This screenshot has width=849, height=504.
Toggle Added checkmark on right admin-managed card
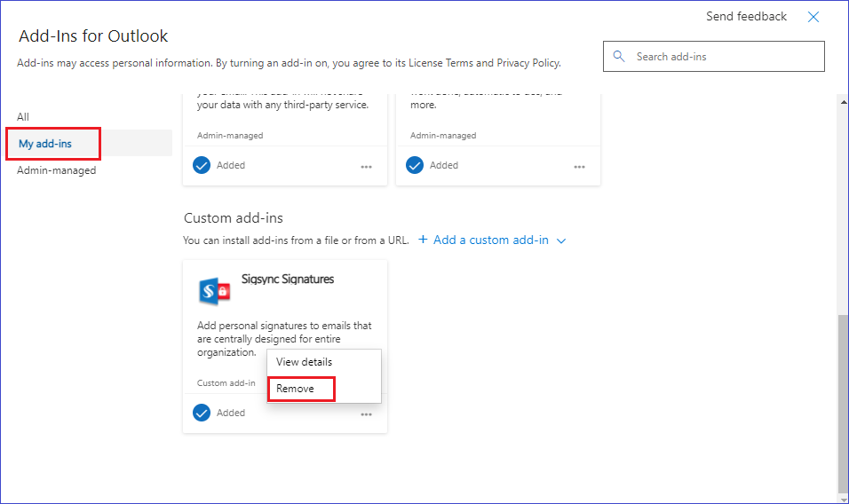(415, 165)
